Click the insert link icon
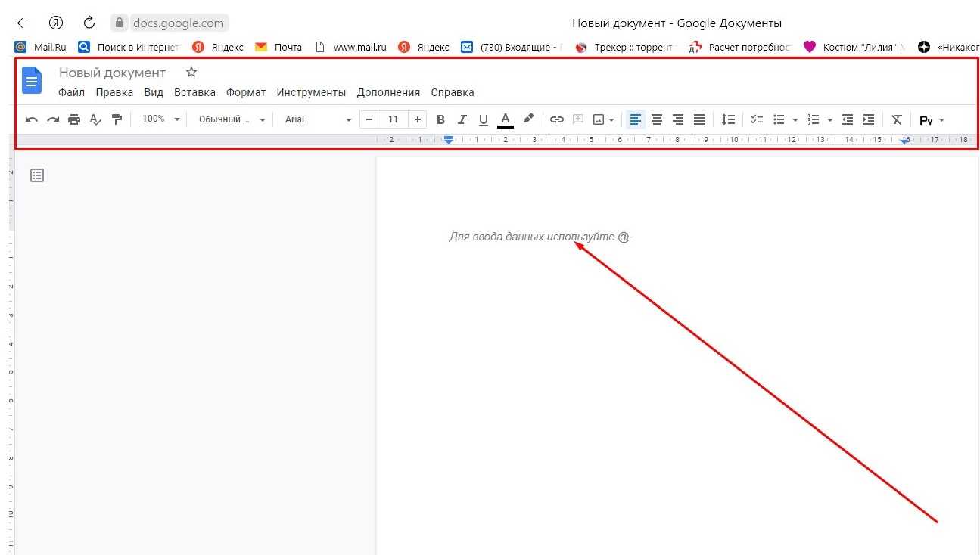The width and height of the screenshot is (980, 555). (x=557, y=119)
